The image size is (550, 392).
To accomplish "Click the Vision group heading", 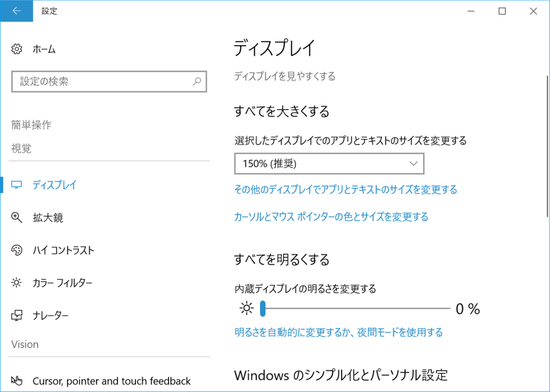I will click(25, 344).
